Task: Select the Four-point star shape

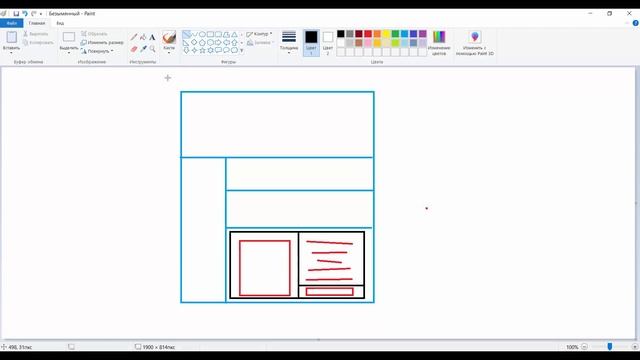Action: coord(194,50)
